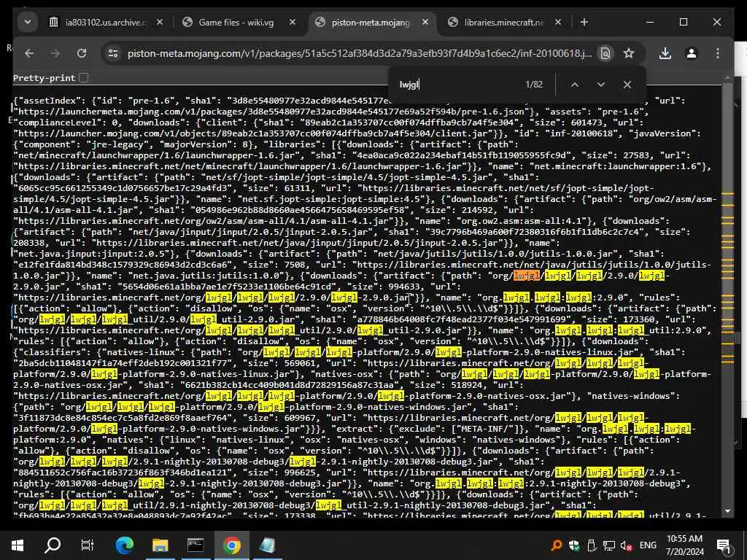
Task: Reload the current page
Action: 82,53
